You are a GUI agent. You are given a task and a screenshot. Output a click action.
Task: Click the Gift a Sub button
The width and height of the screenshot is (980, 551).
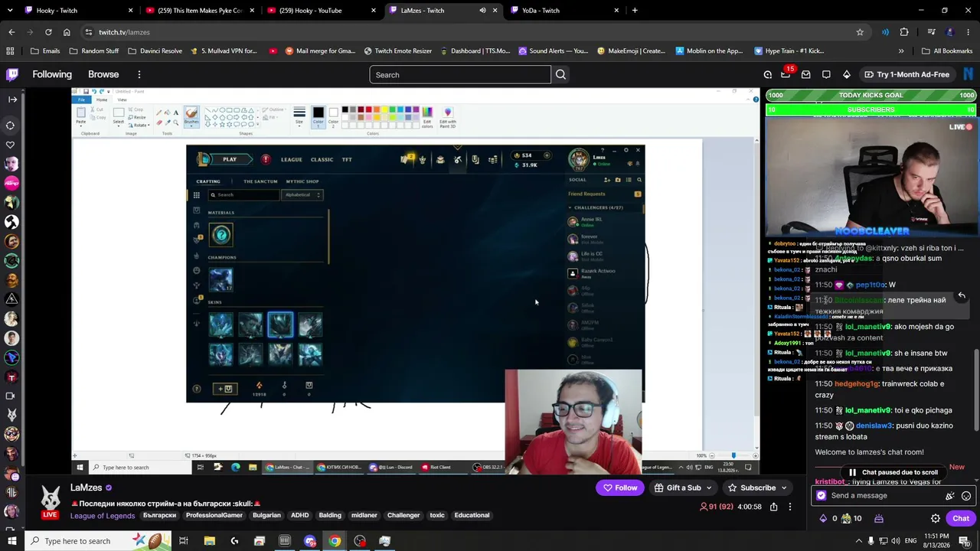(676, 487)
